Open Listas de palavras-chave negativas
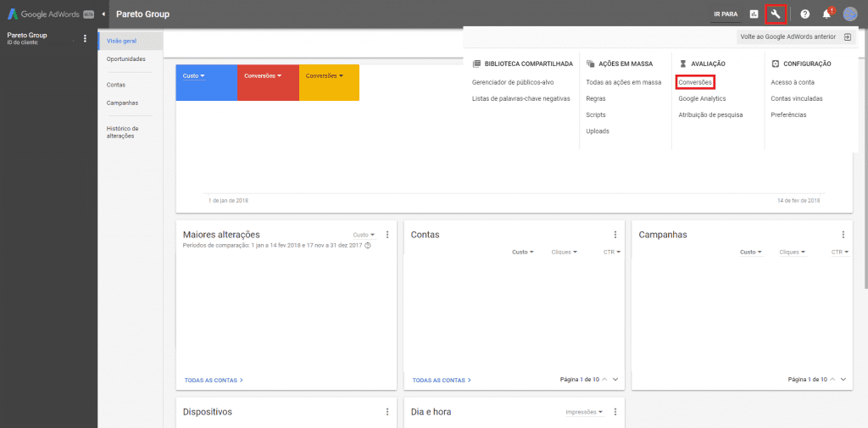 (521, 98)
